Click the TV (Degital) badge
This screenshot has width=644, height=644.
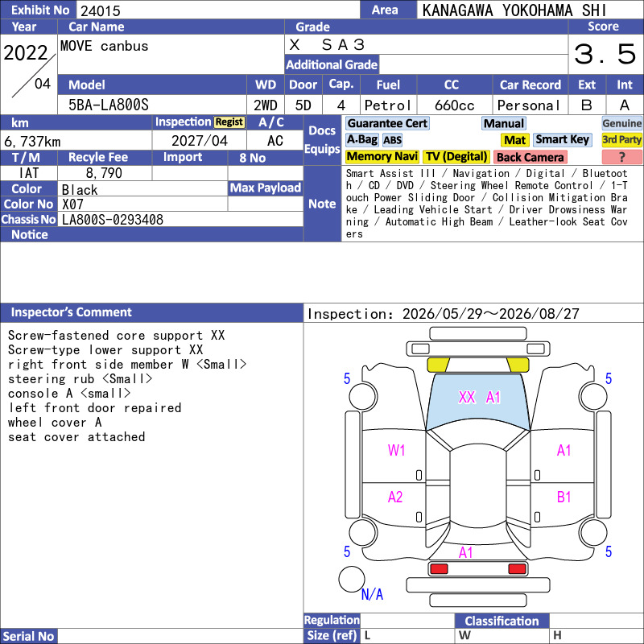(x=456, y=157)
